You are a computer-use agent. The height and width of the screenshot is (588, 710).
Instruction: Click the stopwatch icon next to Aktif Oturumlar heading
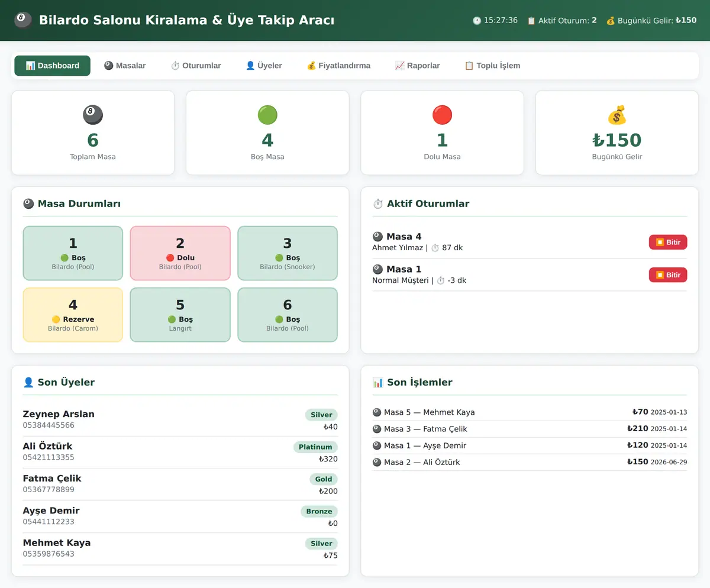[x=378, y=204]
